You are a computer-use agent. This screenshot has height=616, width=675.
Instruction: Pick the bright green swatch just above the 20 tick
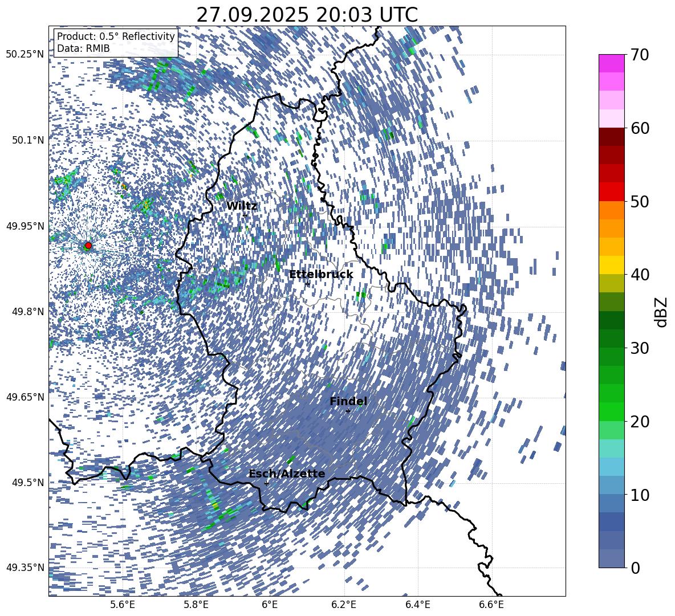click(x=611, y=411)
